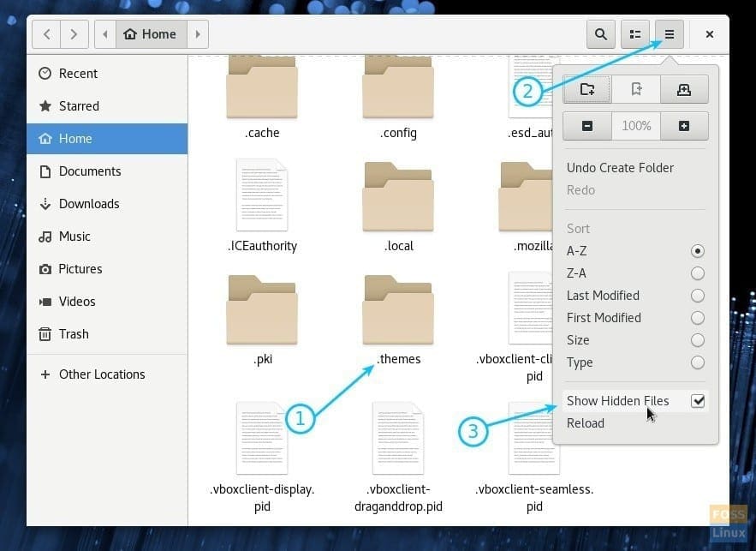Toggle the hamburger menu button
This screenshot has width=756, height=551.
670,34
